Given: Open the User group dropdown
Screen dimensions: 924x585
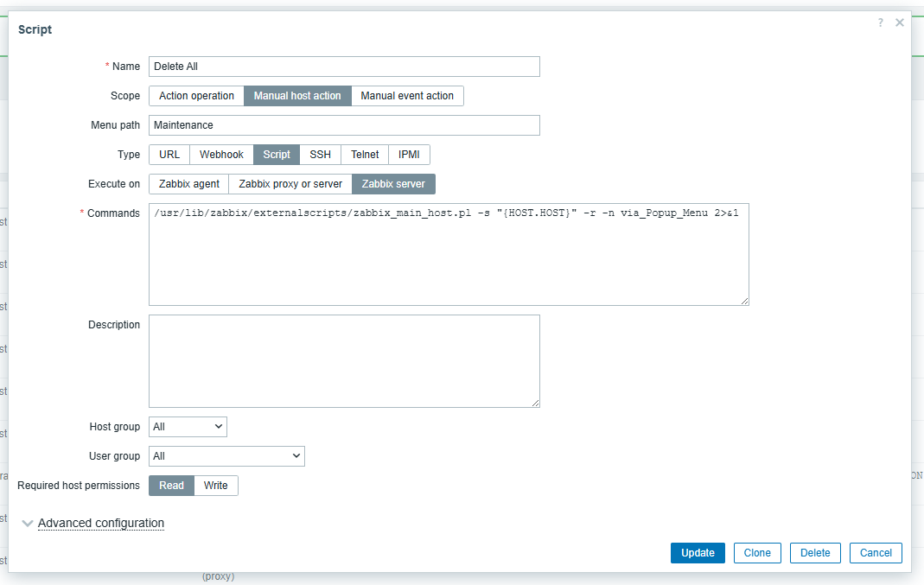Looking at the screenshot, I should [x=226, y=456].
